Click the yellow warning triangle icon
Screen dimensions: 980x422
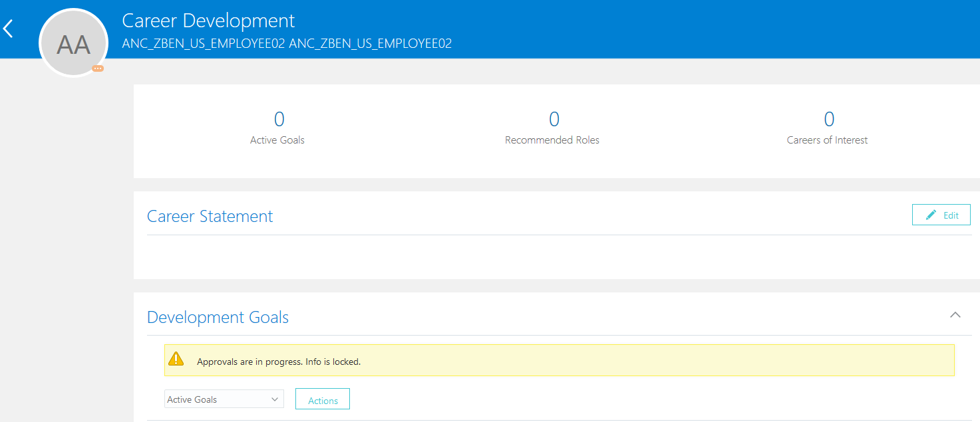pyautogui.click(x=176, y=359)
